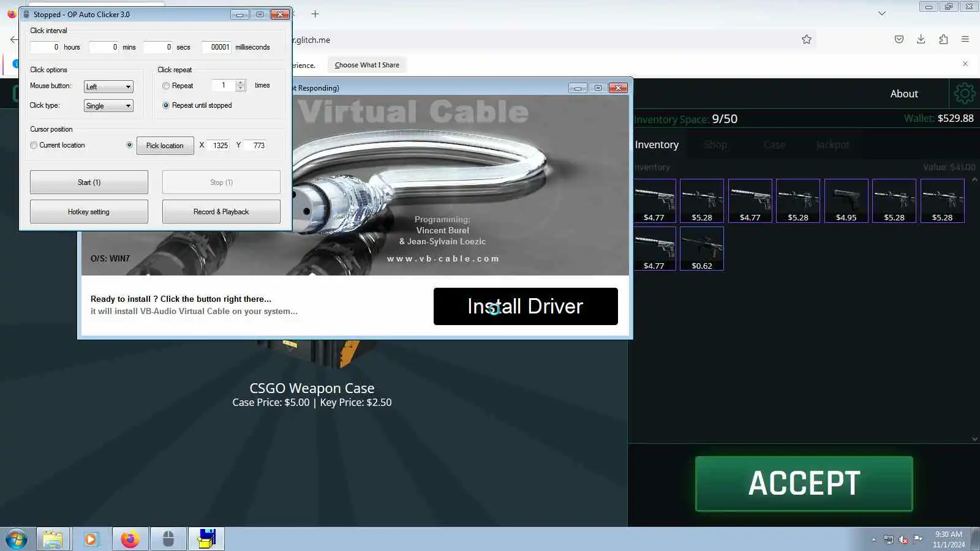Click the Stop (1) button
The image size is (980, 551).
[x=221, y=182]
